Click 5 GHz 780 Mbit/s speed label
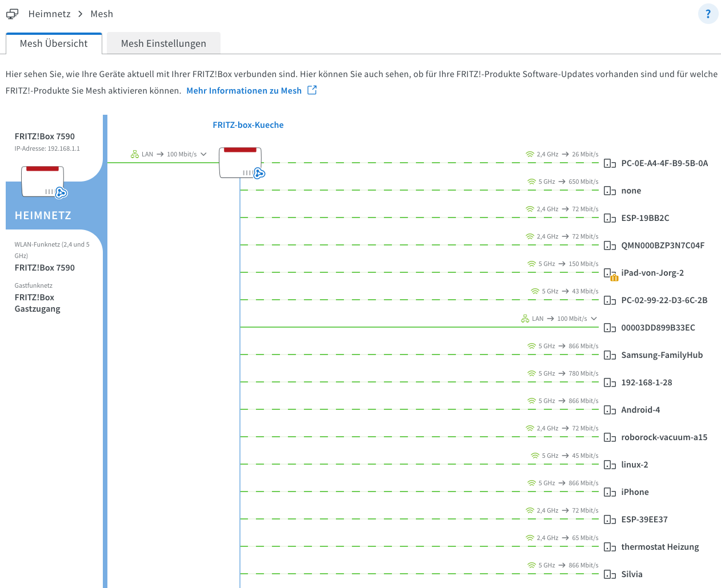 (x=568, y=373)
